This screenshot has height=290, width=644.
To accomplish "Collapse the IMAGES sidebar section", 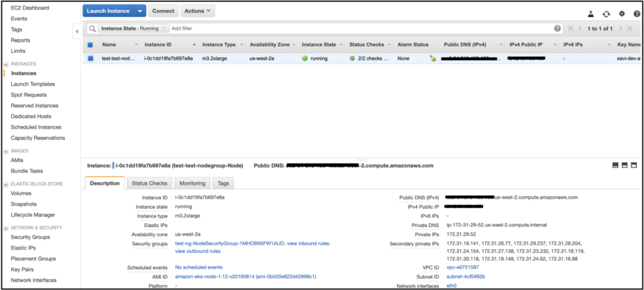I will point(6,151).
